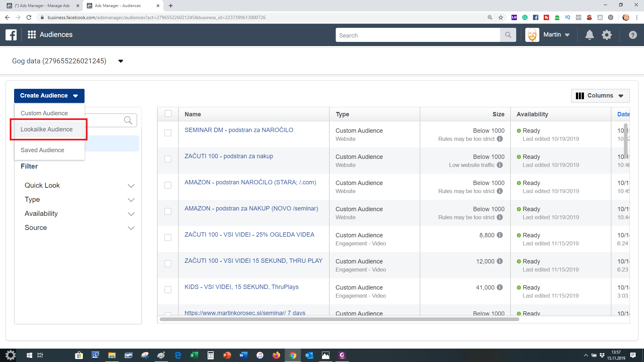The image size is (644, 362).
Task: Open ZAČUTI 100 - podstran za nakup audience link
Action: point(228,156)
